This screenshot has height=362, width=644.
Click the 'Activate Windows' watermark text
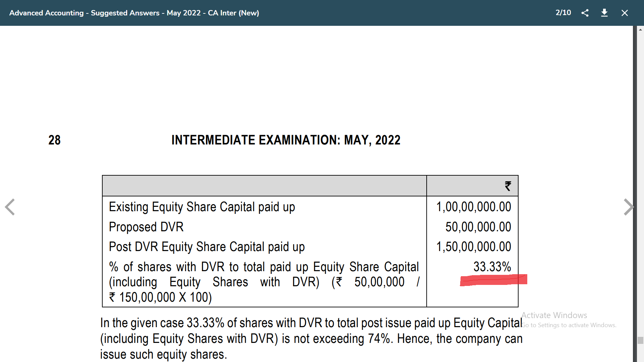pyautogui.click(x=554, y=315)
